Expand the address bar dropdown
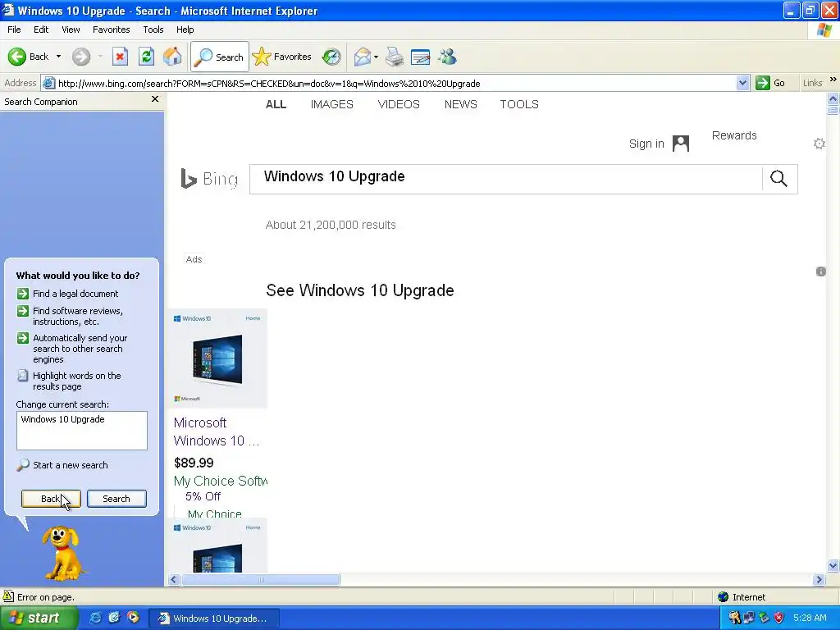Screen dimensions: 840x630 click(x=742, y=83)
